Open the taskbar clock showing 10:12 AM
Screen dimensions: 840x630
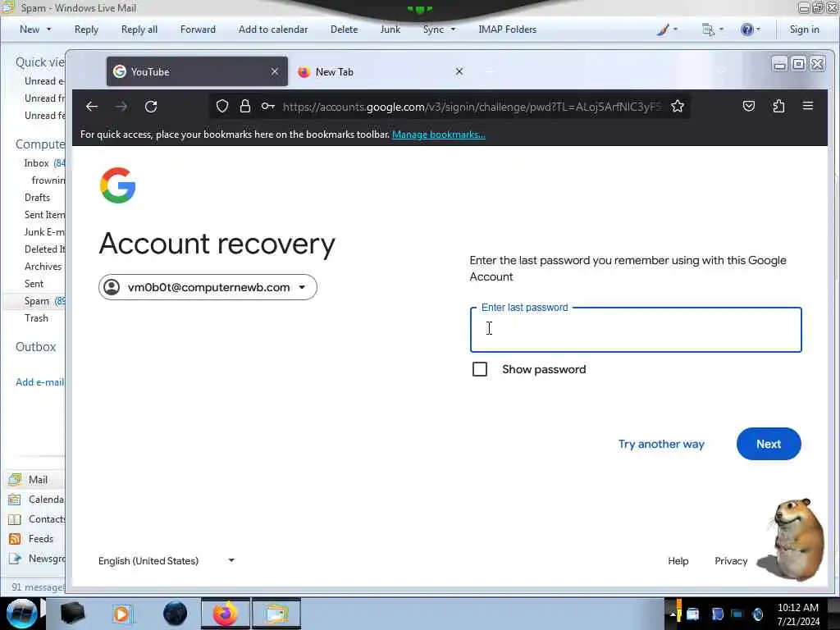797,614
